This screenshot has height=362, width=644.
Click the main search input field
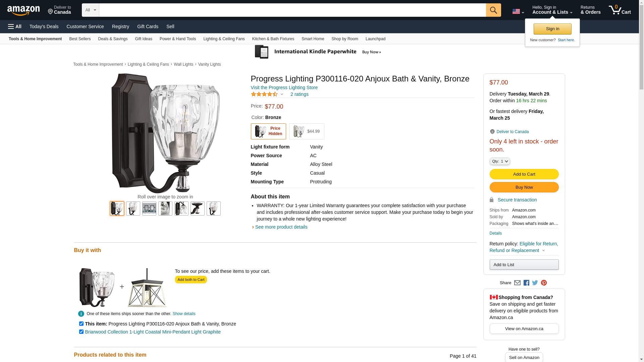(292, 10)
